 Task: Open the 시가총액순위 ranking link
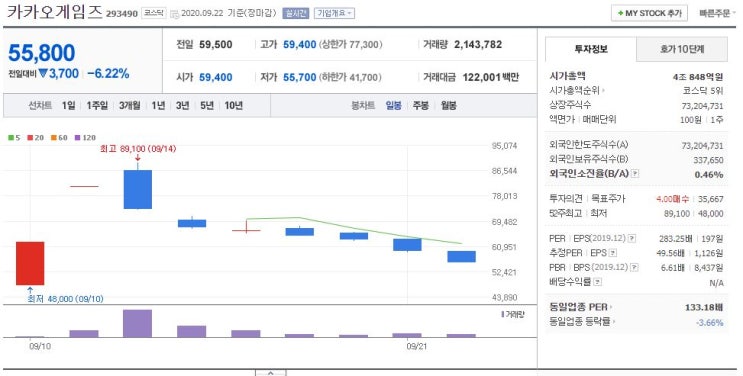click(577, 90)
